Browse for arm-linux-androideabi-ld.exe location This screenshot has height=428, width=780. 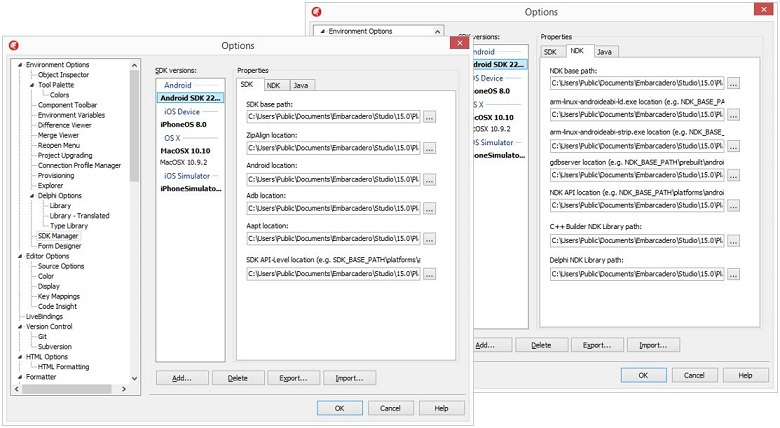point(733,115)
